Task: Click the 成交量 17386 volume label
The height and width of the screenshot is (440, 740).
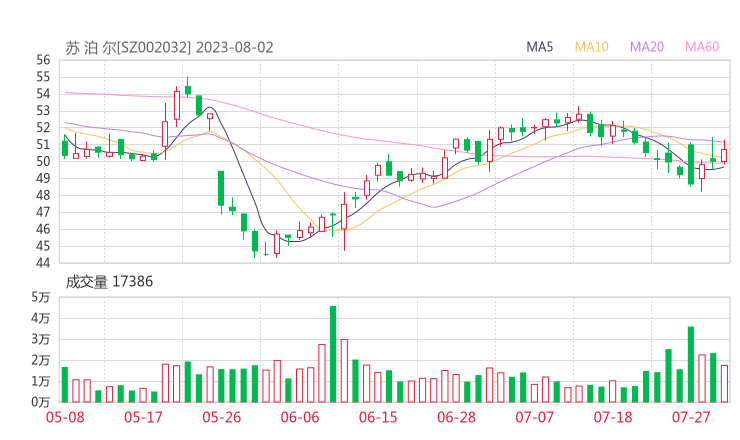Action: tap(109, 282)
